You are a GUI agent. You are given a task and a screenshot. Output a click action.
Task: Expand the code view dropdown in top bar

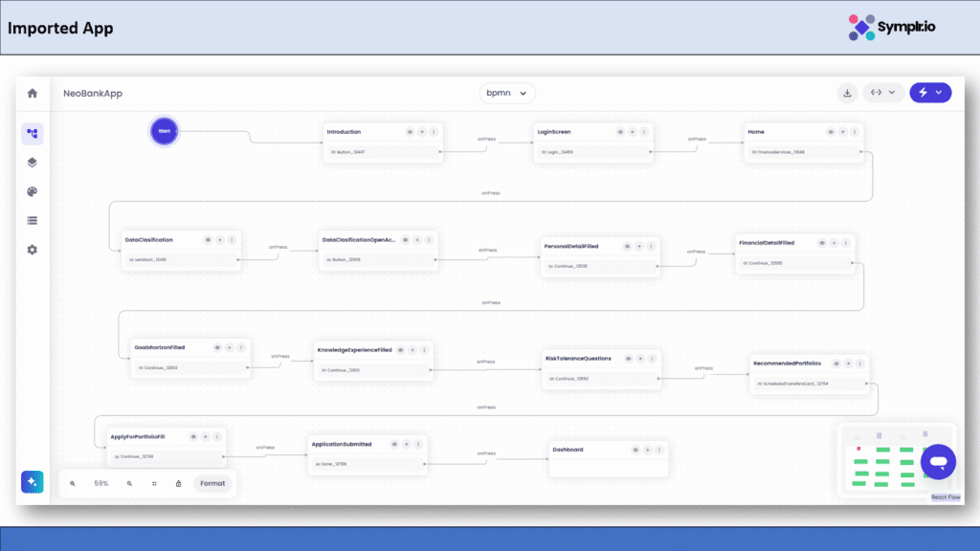[883, 93]
